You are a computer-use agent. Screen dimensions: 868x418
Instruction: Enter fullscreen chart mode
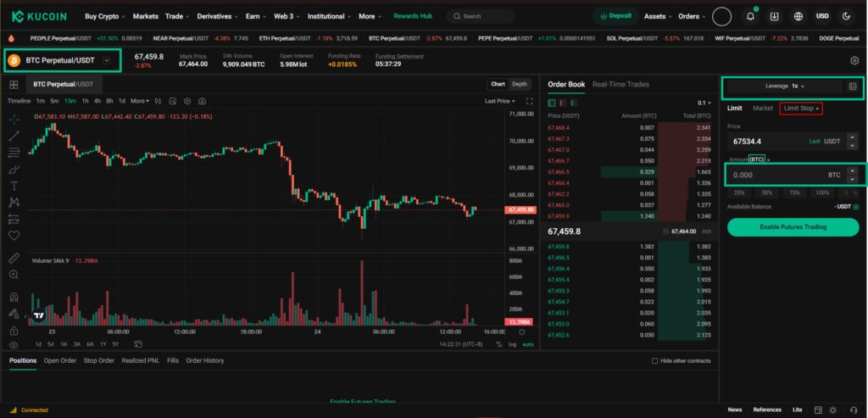(529, 101)
